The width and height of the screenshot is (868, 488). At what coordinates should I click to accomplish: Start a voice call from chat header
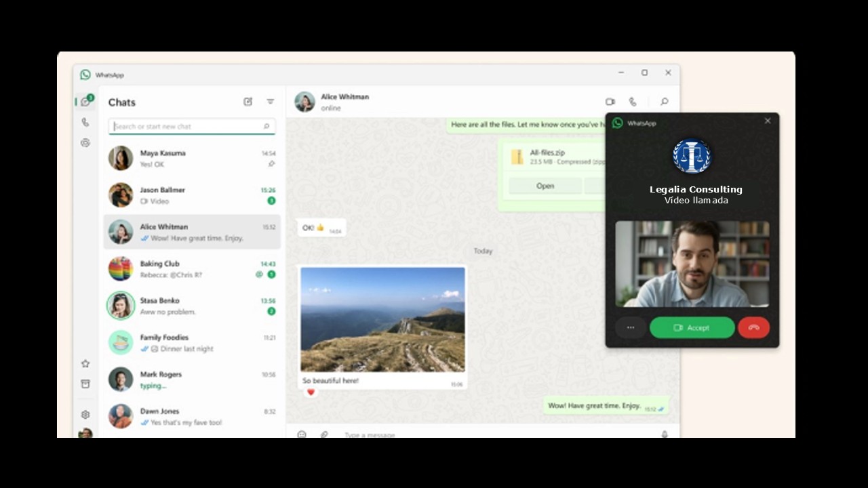point(632,102)
